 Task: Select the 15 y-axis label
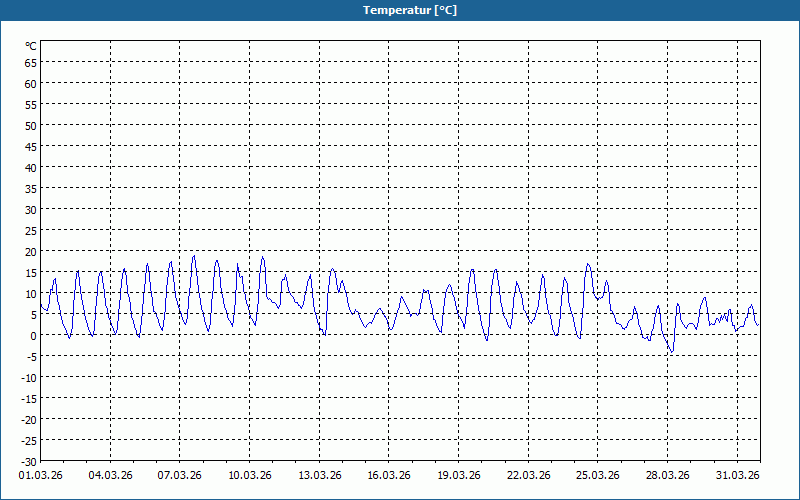tap(31, 272)
